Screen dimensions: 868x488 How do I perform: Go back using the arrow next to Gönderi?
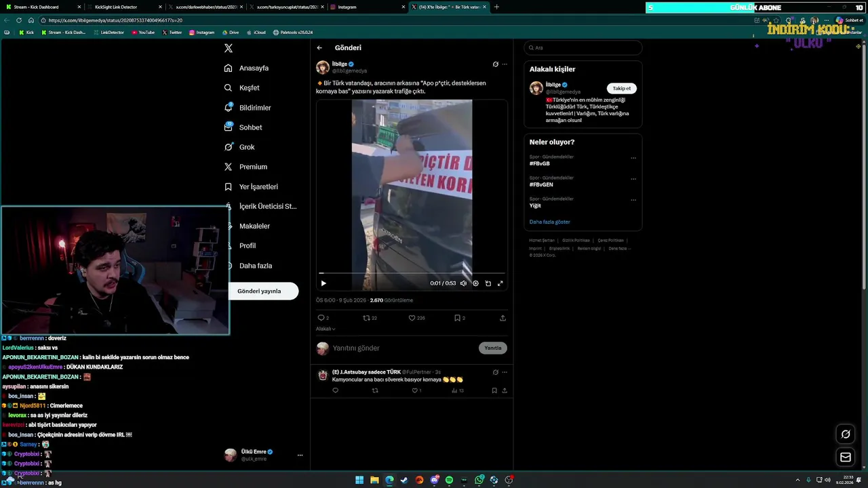(319, 48)
